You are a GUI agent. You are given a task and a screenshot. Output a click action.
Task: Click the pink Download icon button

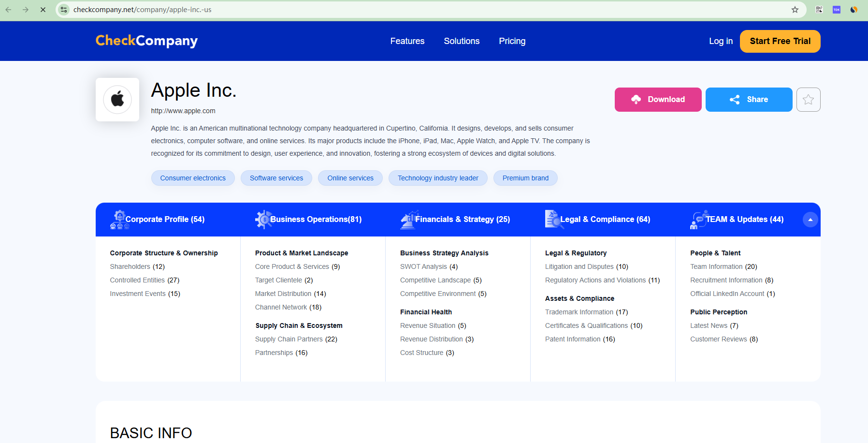636,99
